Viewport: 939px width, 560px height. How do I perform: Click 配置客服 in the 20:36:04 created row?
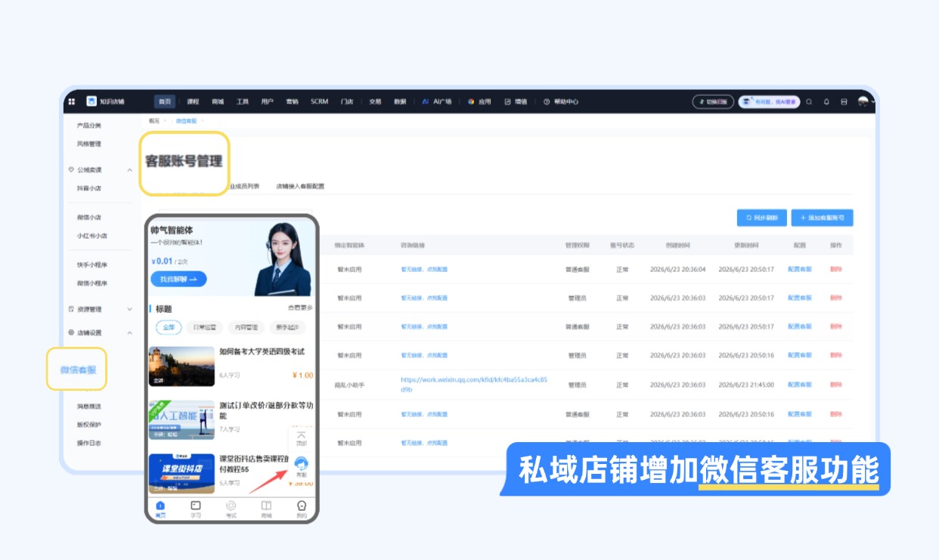coord(800,270)
